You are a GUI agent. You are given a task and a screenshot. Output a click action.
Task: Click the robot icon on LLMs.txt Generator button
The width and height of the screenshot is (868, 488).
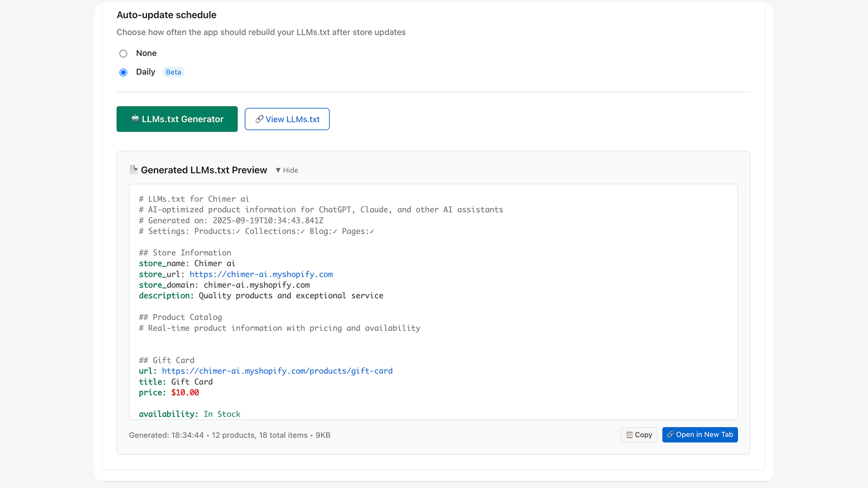pos(134,119)
